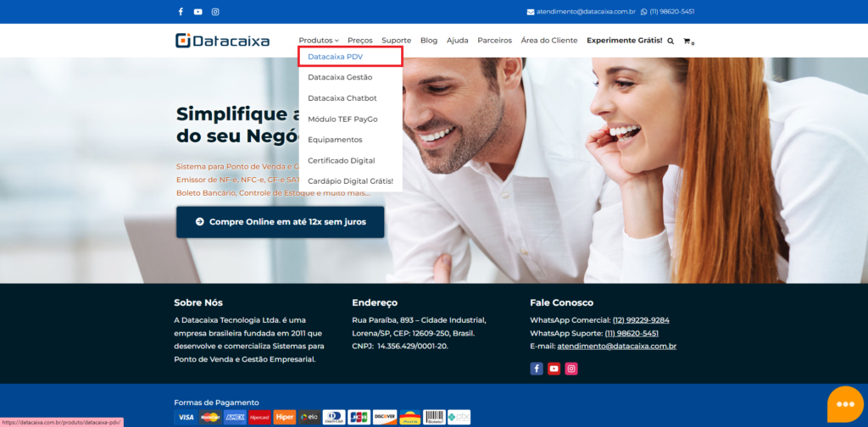Click the envelope email icon in the top bar
This screenshot has width=868, height=427.
pyautogui.click(x=531, y=12)
